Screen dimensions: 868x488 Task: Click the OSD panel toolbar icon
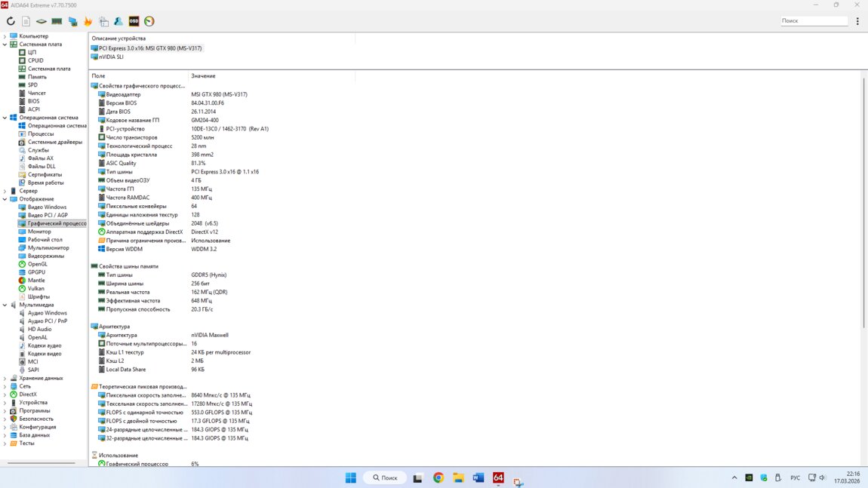[x=134, y=21]
